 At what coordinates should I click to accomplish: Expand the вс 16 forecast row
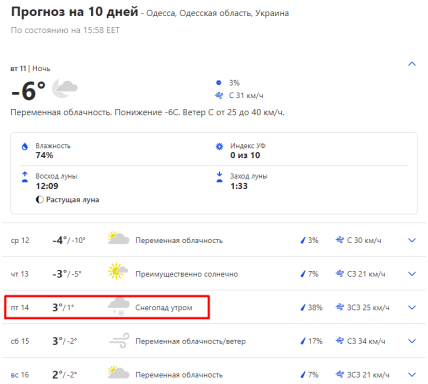412,375
